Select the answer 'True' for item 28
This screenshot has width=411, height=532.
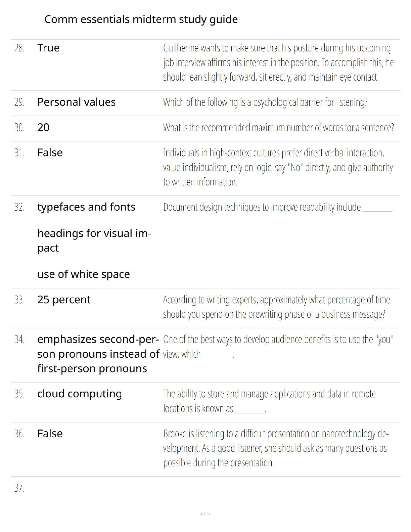[x=48, y=48]
